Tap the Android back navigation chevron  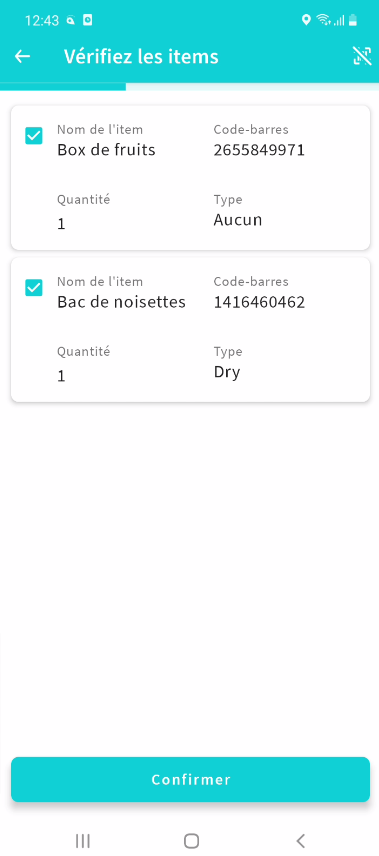[x=300, y=841]
